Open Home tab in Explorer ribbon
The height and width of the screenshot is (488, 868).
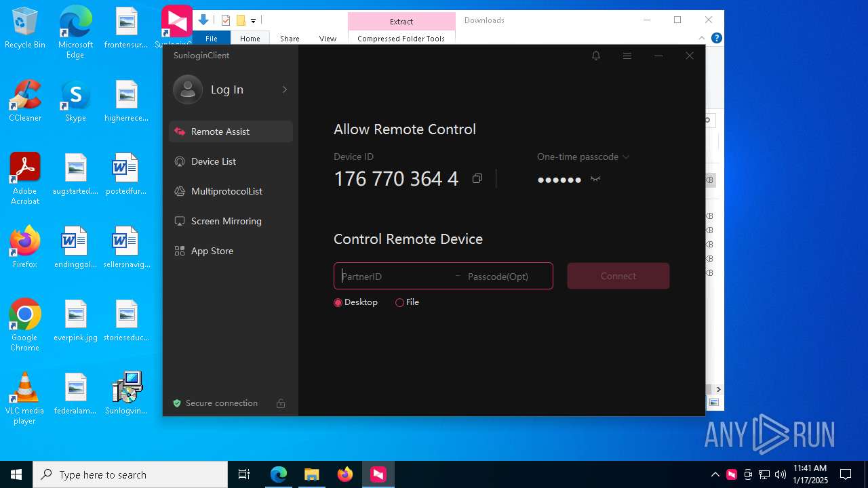point(250,39)
